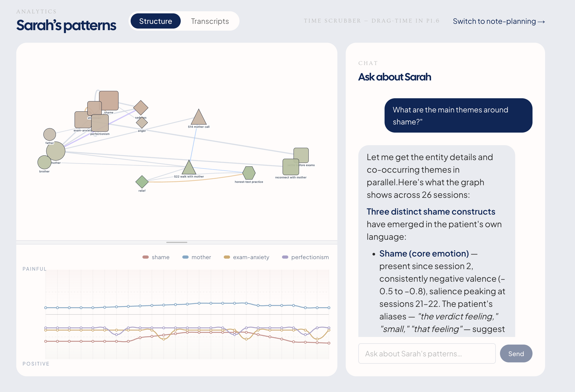Focus the Ask about Sarah's patterns field
The width and height of the screenshot is (575, 392).
427,354
